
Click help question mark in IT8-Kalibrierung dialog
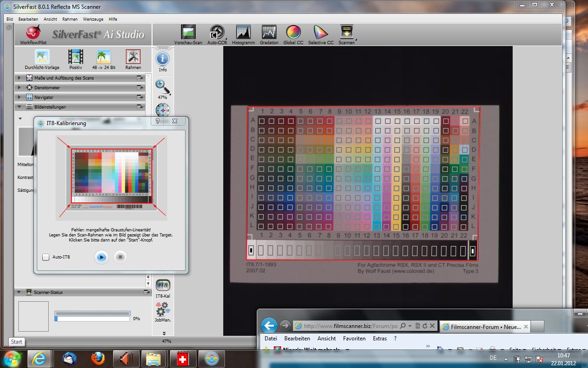coord(158,121)
